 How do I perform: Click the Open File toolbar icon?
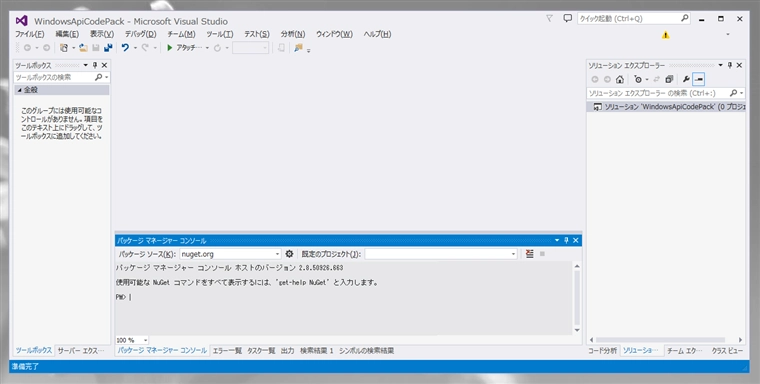83,48
